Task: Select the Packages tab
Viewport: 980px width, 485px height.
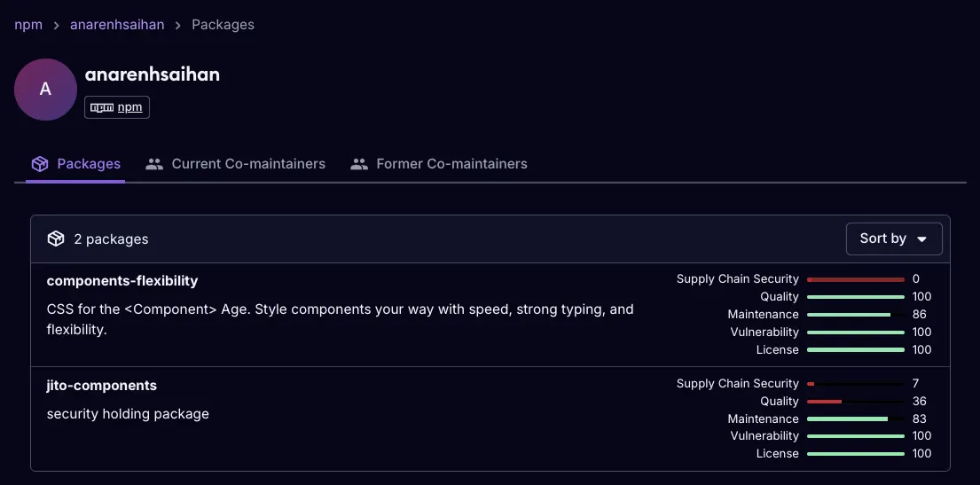Action: tap(88, 164)
